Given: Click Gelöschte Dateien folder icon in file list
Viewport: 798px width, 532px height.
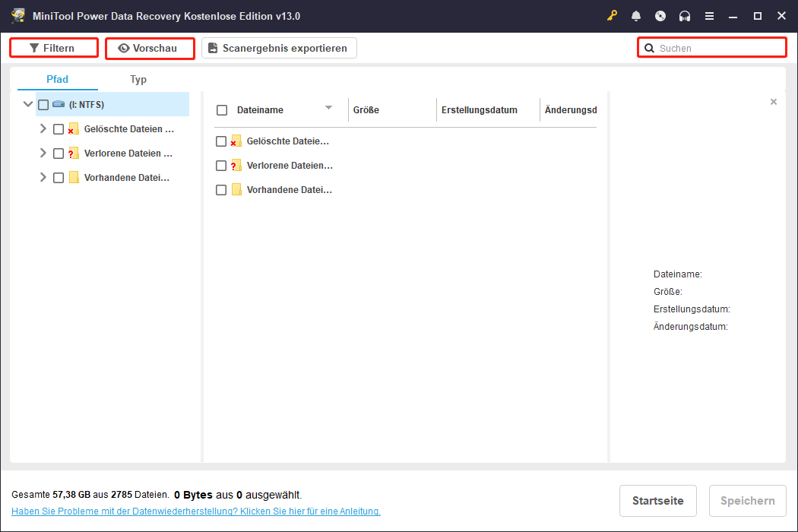Looking at the screenshot, I should click(236, 141).
